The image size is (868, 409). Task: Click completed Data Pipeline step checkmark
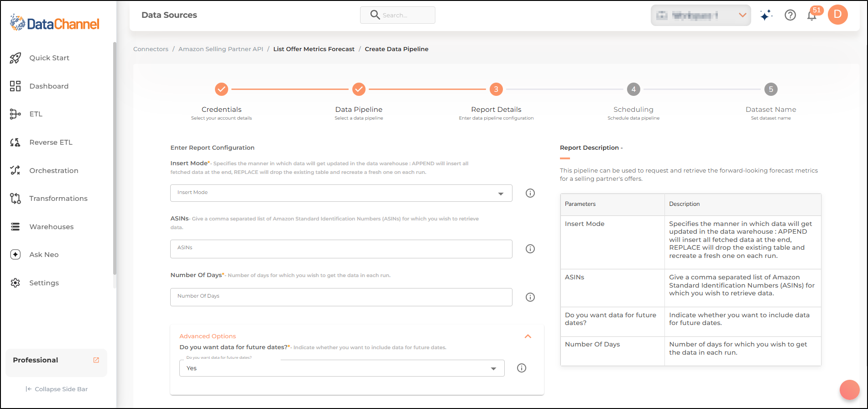tap(359, 89)
